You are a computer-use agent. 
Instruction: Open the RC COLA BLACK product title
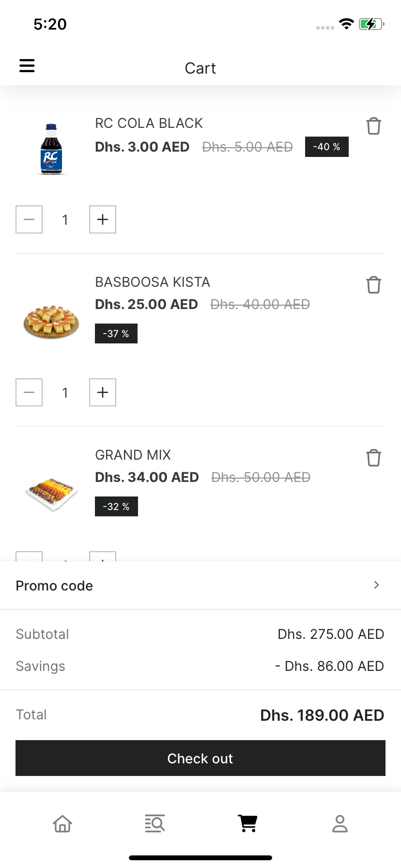click(x=149, y=124)
